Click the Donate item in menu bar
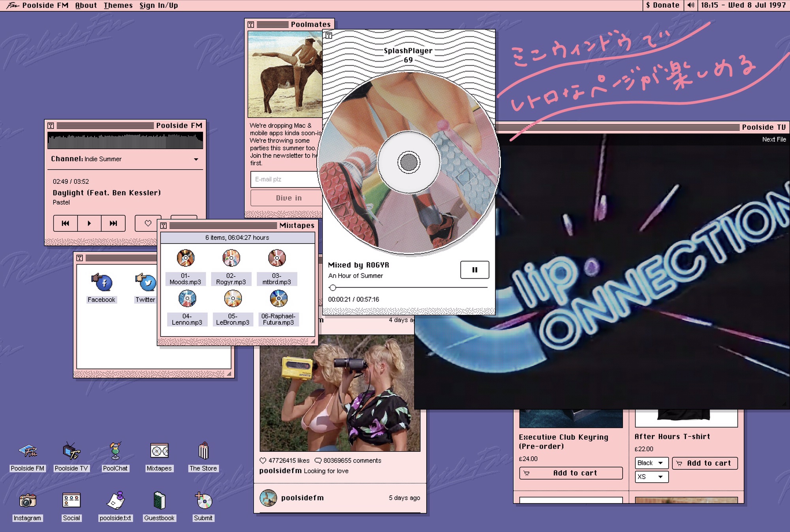The height and width of the screenshot is (532, 790). point(662,5)
